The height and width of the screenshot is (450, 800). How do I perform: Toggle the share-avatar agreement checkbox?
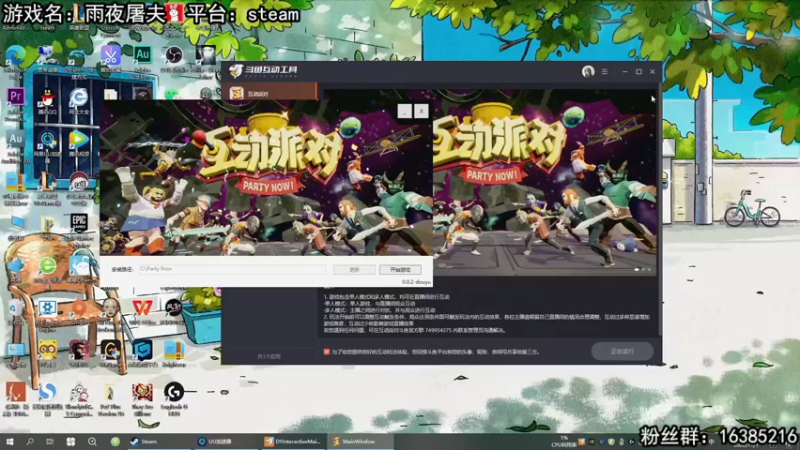(327, 352)
